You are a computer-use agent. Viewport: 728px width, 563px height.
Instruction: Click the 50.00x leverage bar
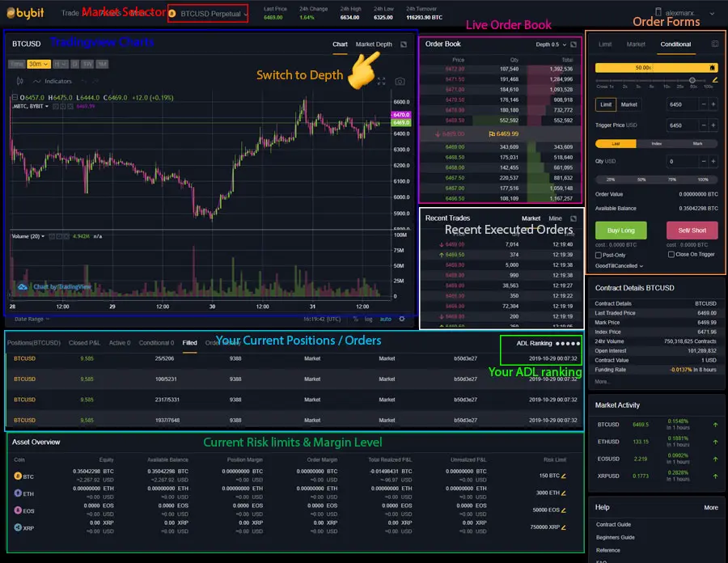click(x=655, y=68)
